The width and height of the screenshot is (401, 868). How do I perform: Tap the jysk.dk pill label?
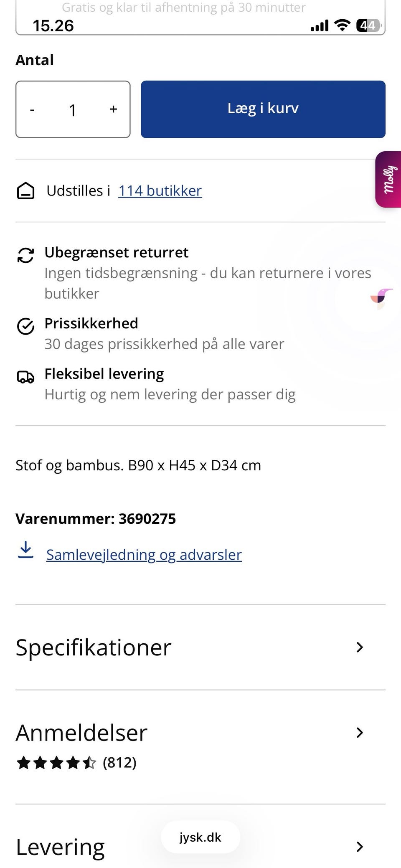tap(200, 838)
